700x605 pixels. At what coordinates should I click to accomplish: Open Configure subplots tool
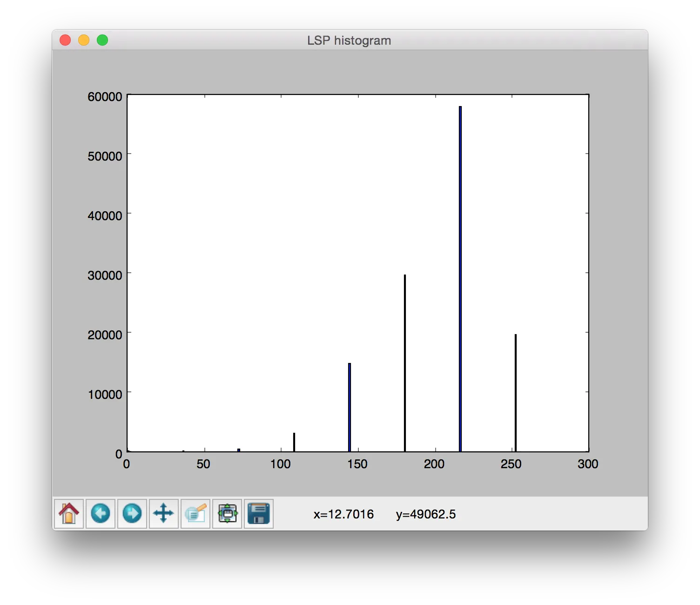pos(227,514)
